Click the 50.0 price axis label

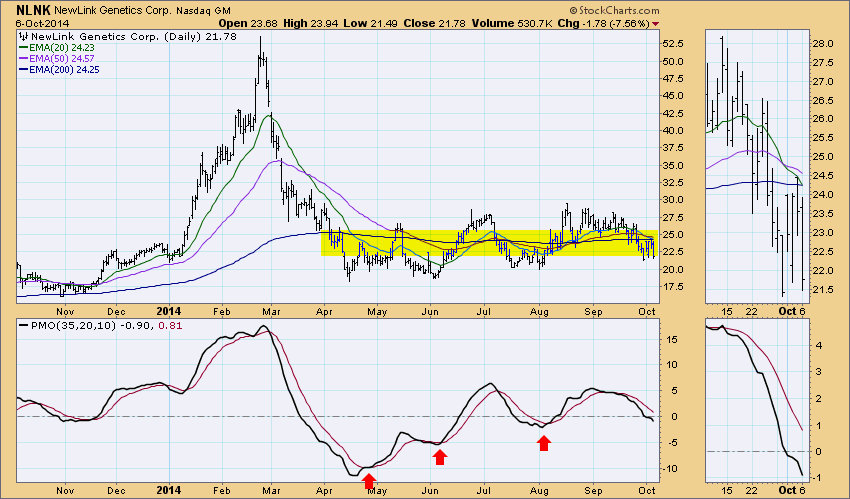[671, 61]
